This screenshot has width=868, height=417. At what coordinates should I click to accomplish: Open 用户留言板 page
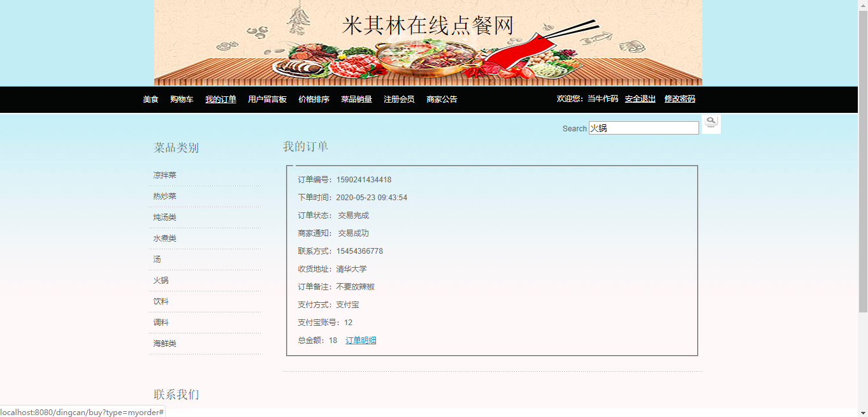click(267, 99)
